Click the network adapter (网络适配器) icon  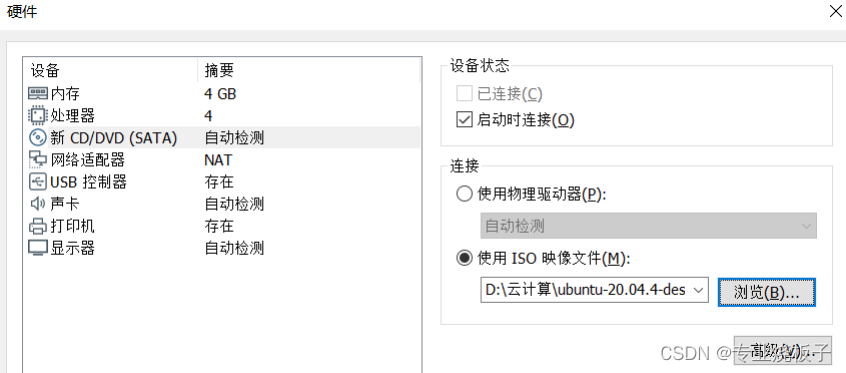pyautogui.click(x=38, y=160)
